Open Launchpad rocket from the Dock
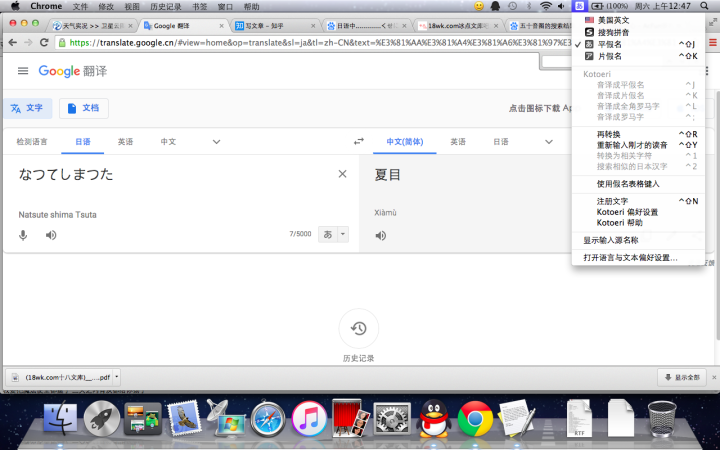 click(101, 418)
